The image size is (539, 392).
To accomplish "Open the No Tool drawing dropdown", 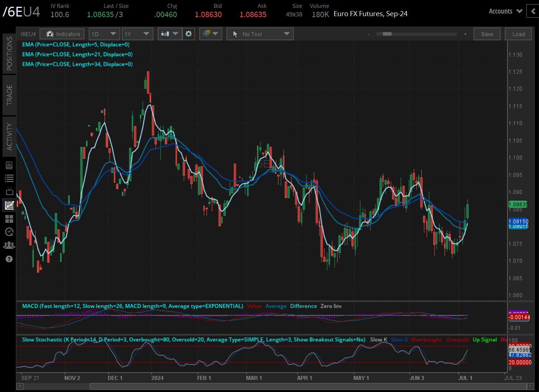I will [x=260, y=34].
